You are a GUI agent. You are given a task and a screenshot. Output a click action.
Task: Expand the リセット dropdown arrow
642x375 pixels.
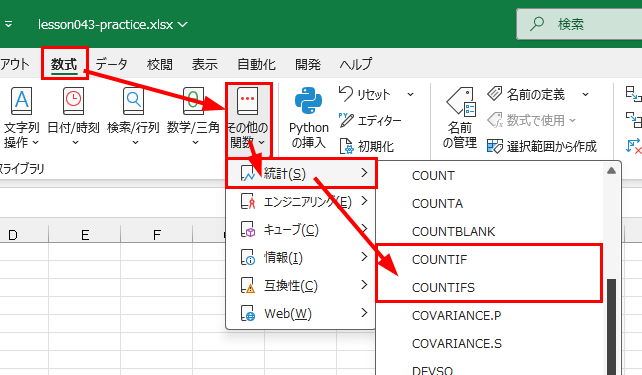pyautogui.click(x=410, y=95)
